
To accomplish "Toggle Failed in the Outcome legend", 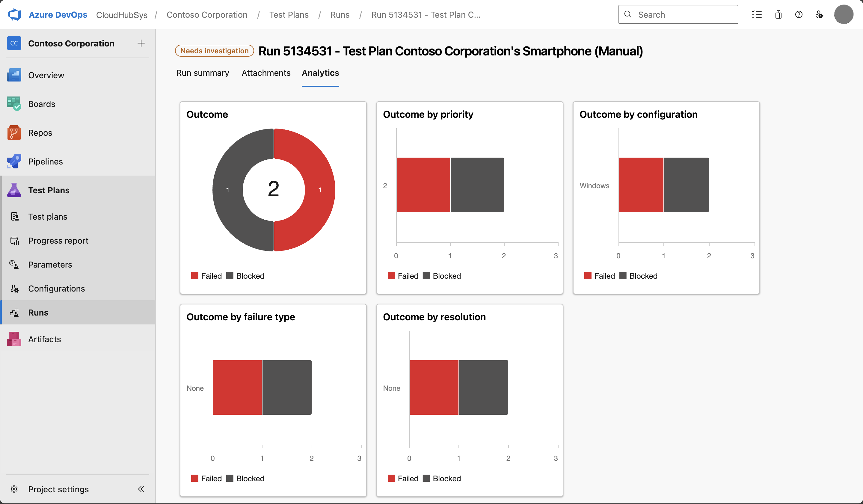I will click(x=206, y=276).
